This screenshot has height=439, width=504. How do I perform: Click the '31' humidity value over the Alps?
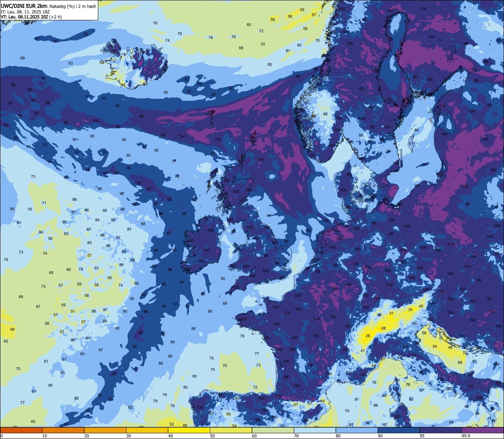click(391, 313)
